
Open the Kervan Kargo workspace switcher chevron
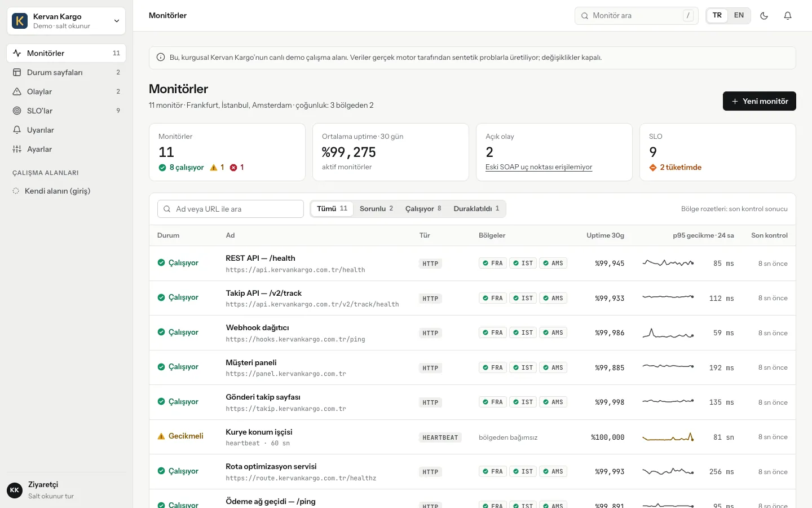point(117,21)
